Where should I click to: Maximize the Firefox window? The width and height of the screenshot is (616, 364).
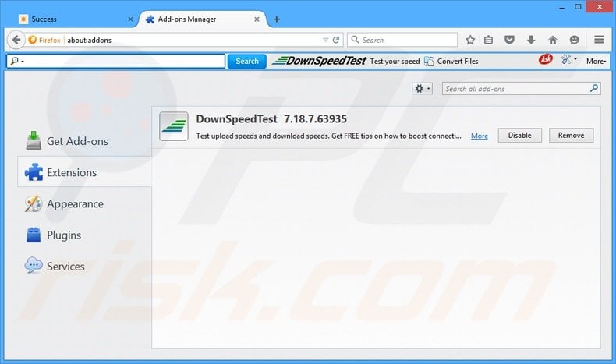[x=578, y=7]
